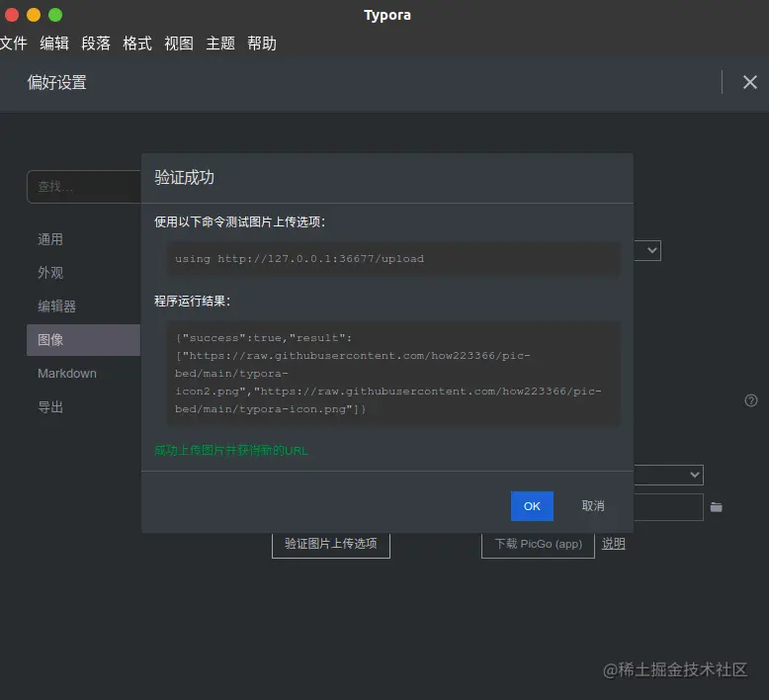The width and height of the screenshot is (769, 700).
Task: Click the 偏好设置 heading
Action: (57, 82)
